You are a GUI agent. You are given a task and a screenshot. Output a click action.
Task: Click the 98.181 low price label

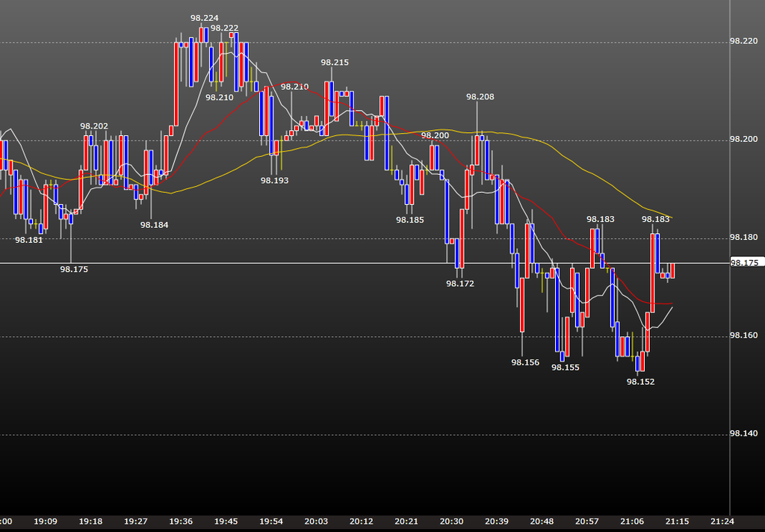[29, 240]
